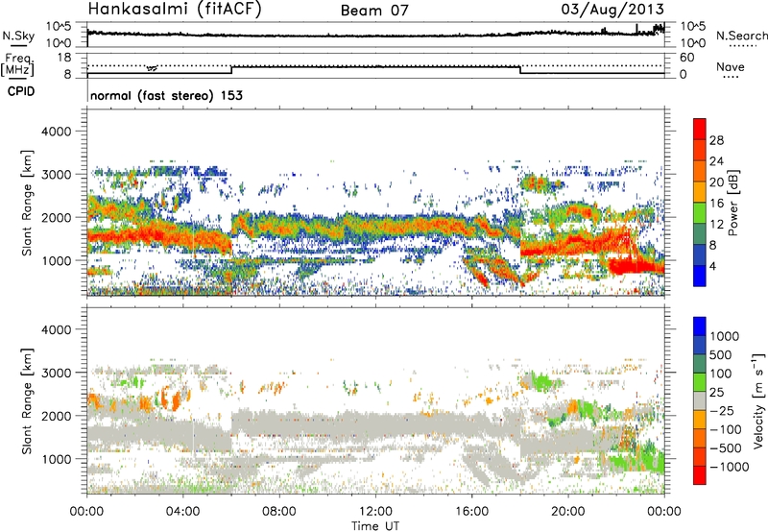This screenshot has width=768, height=532.
Task: Click the grey segment of velocity colorbar
Action: point(700,400)
